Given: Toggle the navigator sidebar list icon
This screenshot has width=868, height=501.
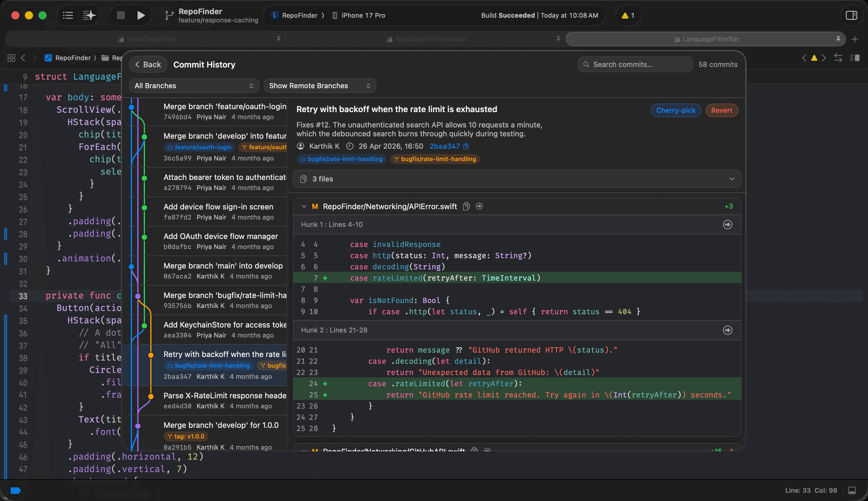Looking at the screenshot, I should [x=68, y=15].
